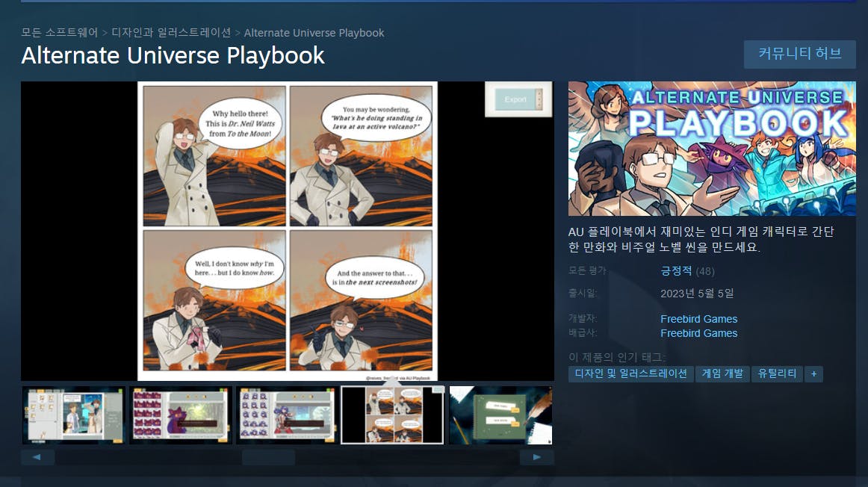Image resolution: width=868 pixels, height=487 pixels.
Task: Click the right arrow of thumbnail scroller
Action: (x=536, y=457)
